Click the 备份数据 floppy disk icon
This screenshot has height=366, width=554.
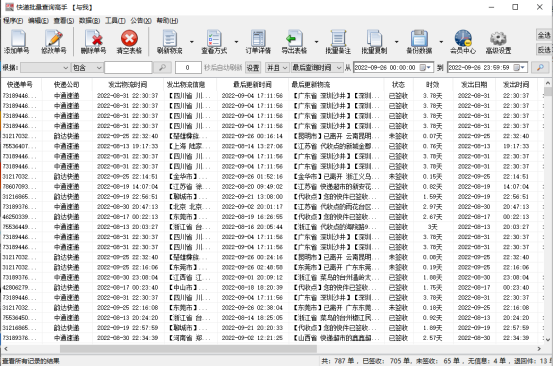tap(419, 41)
